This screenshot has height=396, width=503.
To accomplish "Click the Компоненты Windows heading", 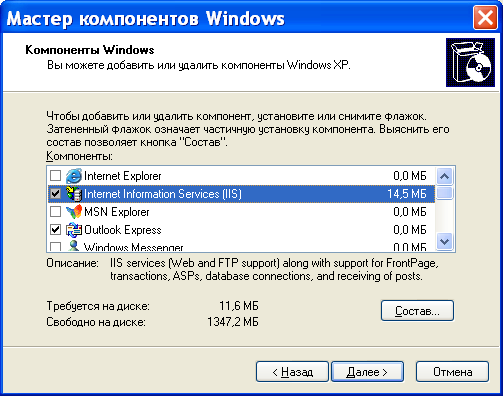I will coord(90,50).
